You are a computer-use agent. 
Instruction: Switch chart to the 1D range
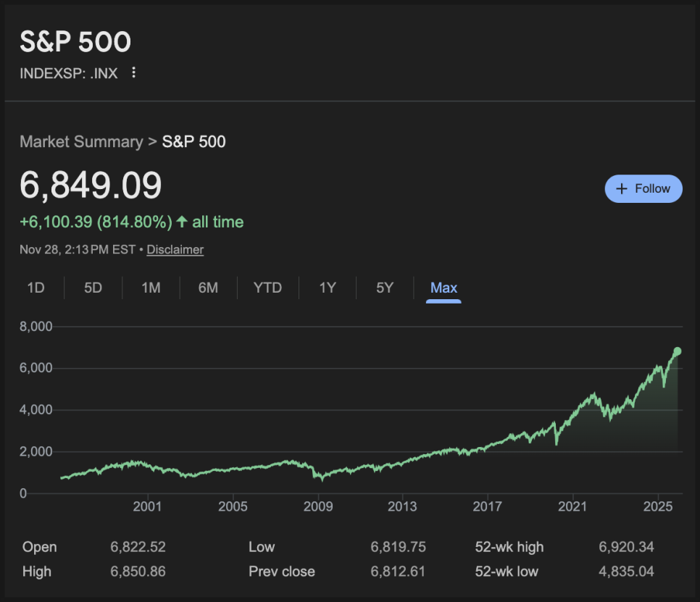coord(36,288)
